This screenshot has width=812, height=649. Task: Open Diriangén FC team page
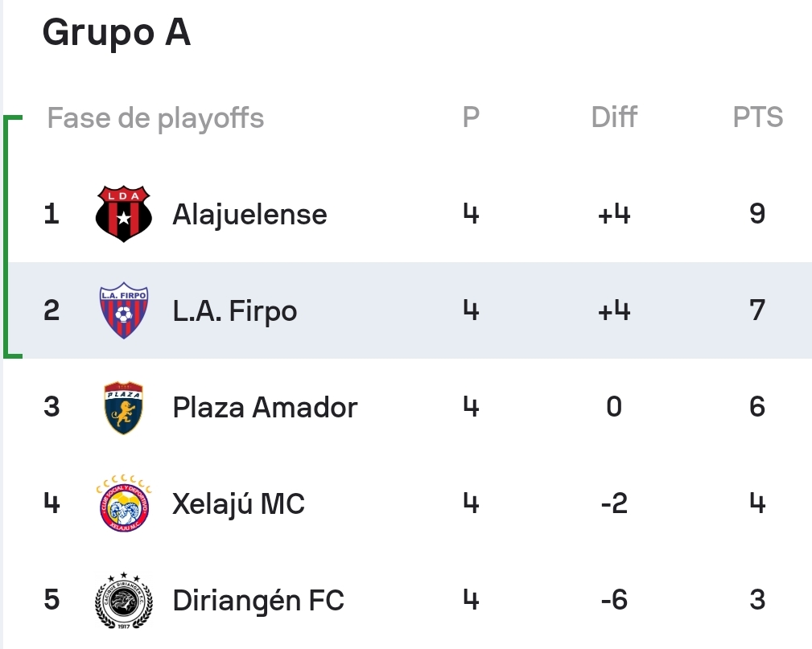pyautogui.click(x=258, y=601)
